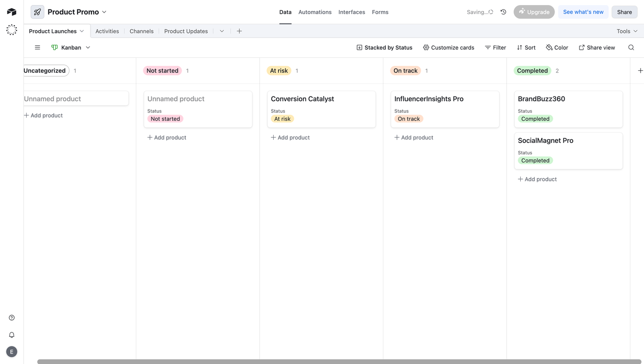Open the Filter options

[x=495, y=47]
